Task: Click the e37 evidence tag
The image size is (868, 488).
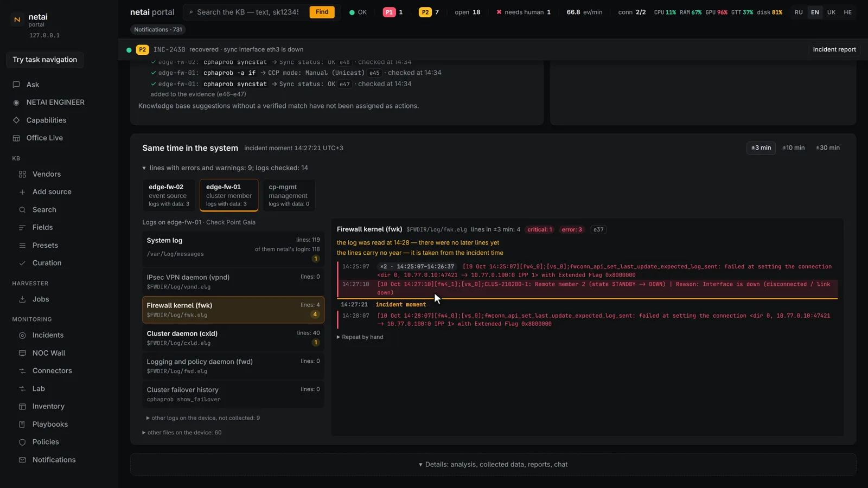Action: click(598, 230)
